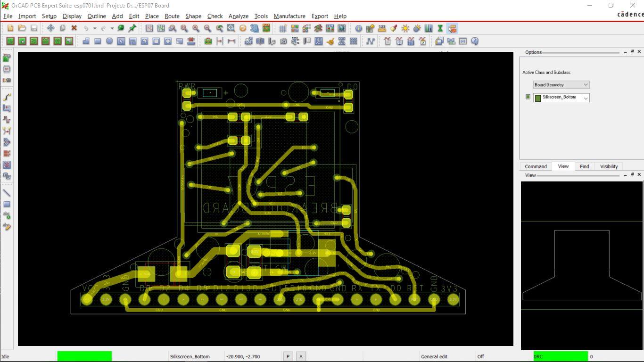Open the Analyze menu

(238, 16)
